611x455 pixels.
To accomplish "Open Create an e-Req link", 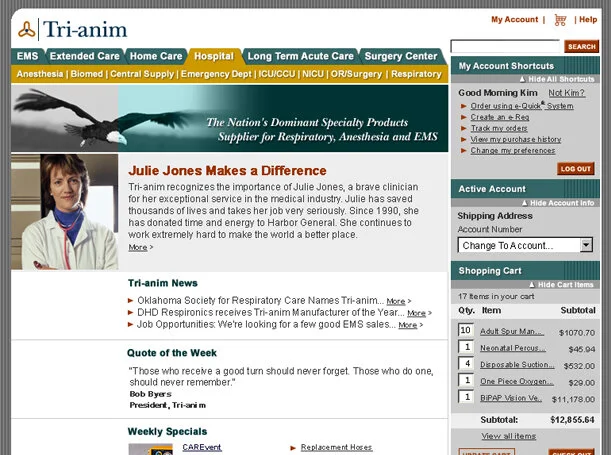I will 500,117.
